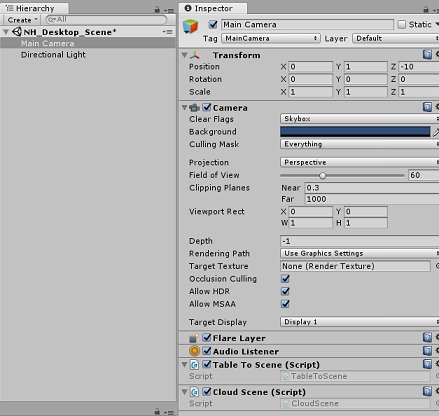Disable the Occlusion Culling checkbox
Viewport: 439px width, 416px height.
pyautogui.click(x=285, y=279)
